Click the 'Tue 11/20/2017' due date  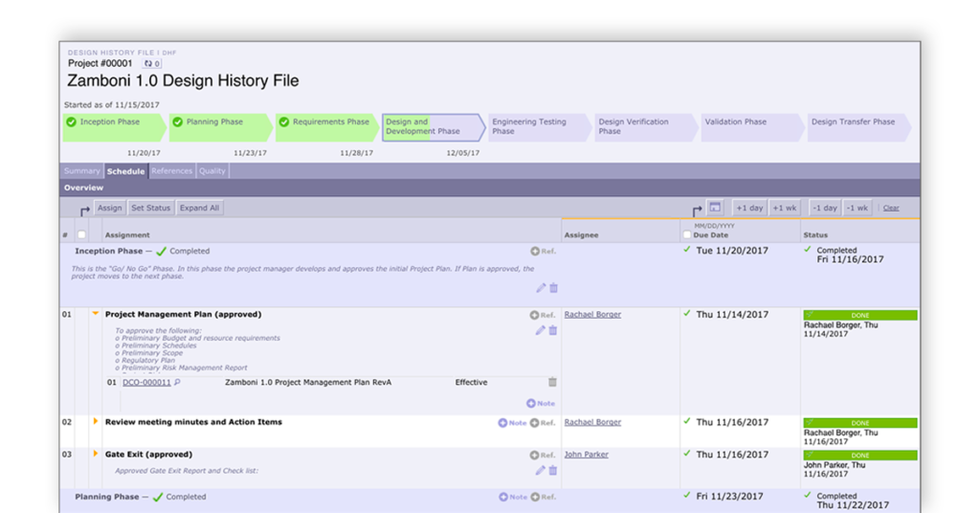click(x=732, y=251)
